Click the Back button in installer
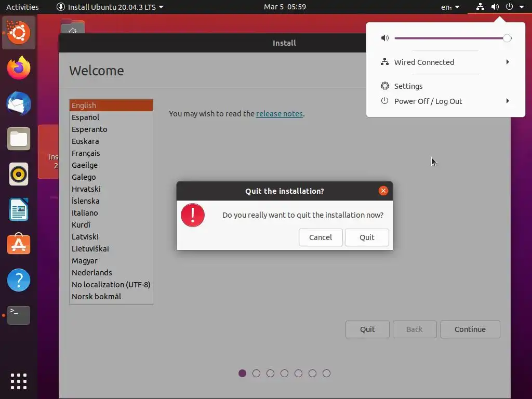532x399 pixels. point(415,329)
